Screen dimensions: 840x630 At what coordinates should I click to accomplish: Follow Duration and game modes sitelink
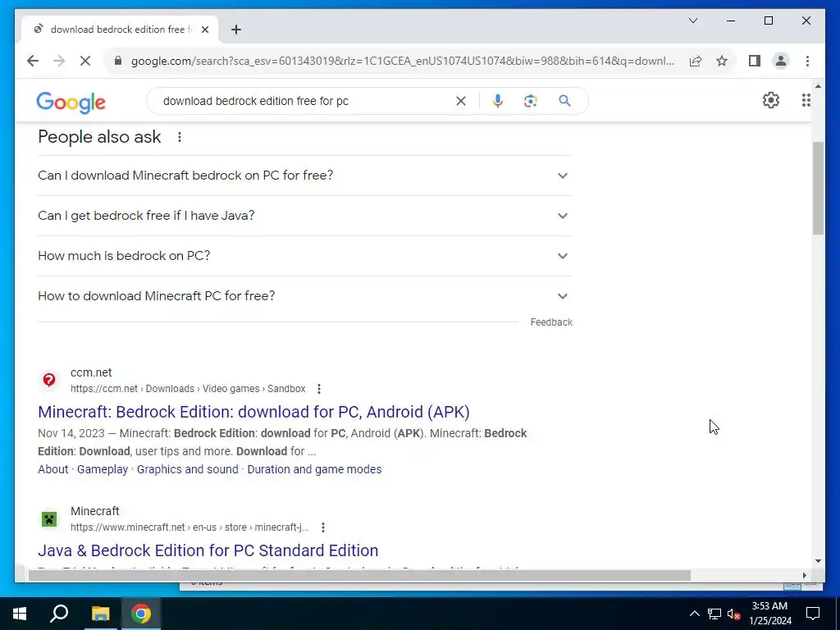point(314,469)
